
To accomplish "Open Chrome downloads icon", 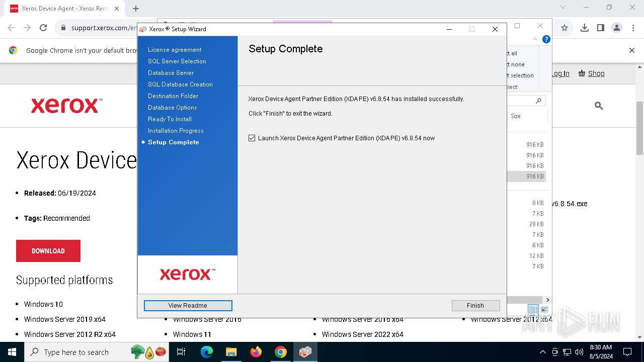I will 584,28.
